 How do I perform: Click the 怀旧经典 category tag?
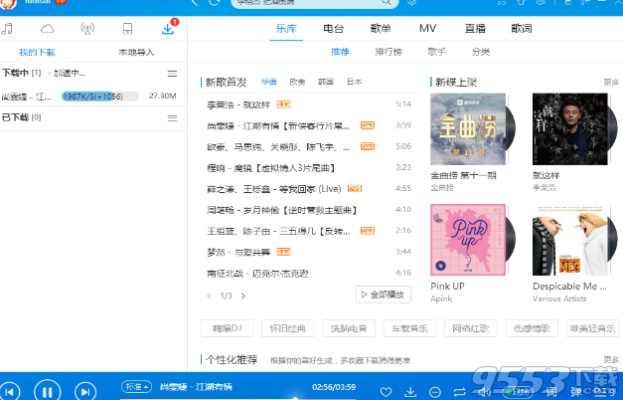click(290, 328)
